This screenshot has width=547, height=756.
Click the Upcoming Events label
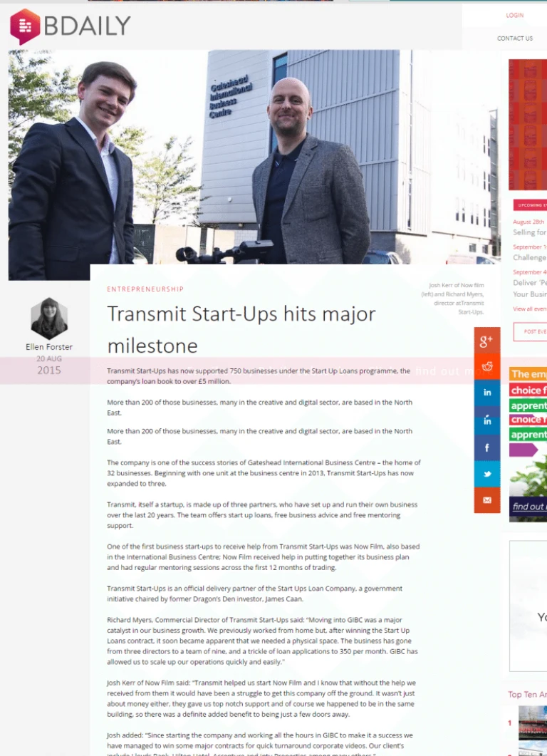point(530,205)
